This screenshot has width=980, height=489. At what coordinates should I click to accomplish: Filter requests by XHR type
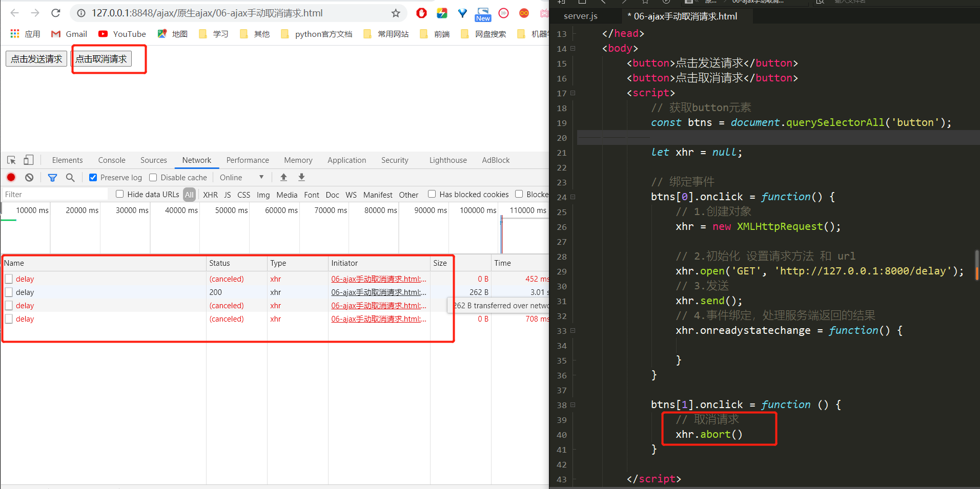(210, 195)
